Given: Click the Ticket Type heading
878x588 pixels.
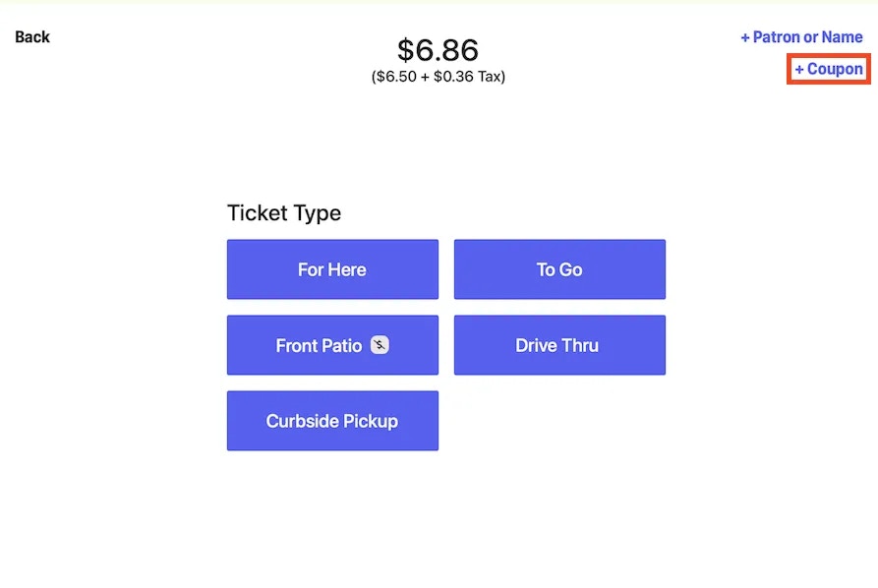Looking at the screenshot, I should (284, 213).
